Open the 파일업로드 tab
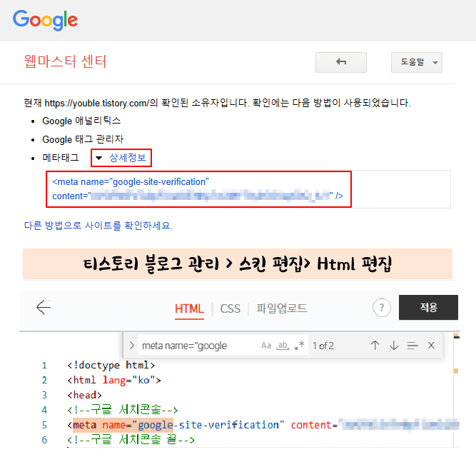This screenshot has height=452, width=476. tap(282, 308)
